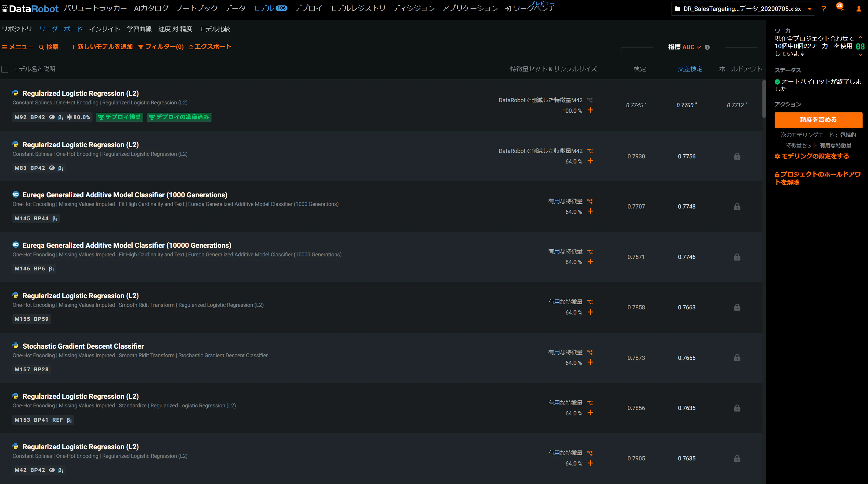Image resolution: width=868 pixels, height=484 pixels.
Task: Click the coefficients βi icon on M153
Action: [69, 420]
